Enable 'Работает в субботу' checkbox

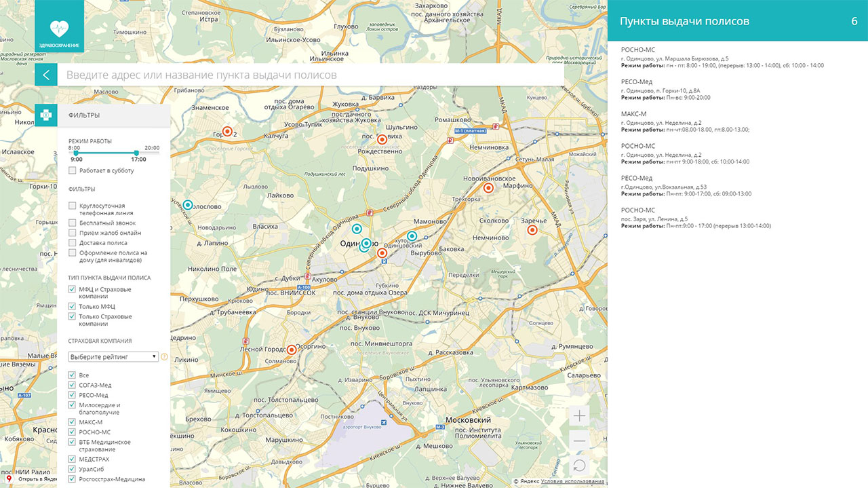pyautogui.click(x=73, y=170)
